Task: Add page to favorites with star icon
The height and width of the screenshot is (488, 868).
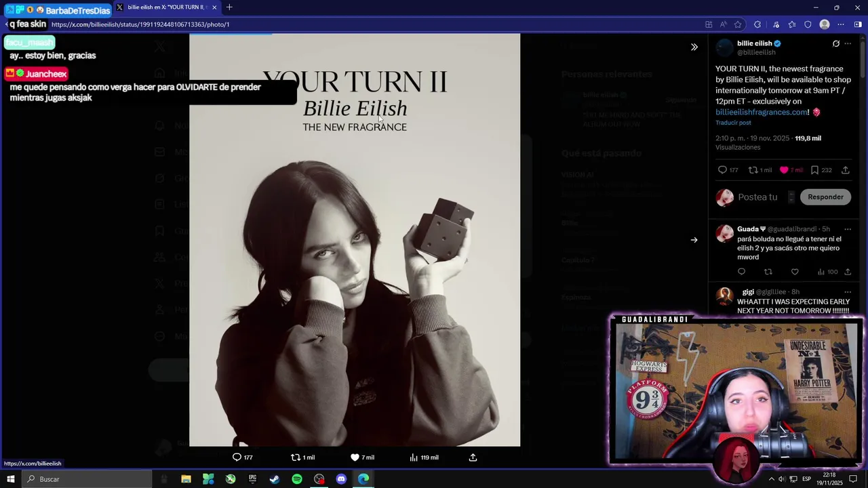Action: [x=738, y=24]
